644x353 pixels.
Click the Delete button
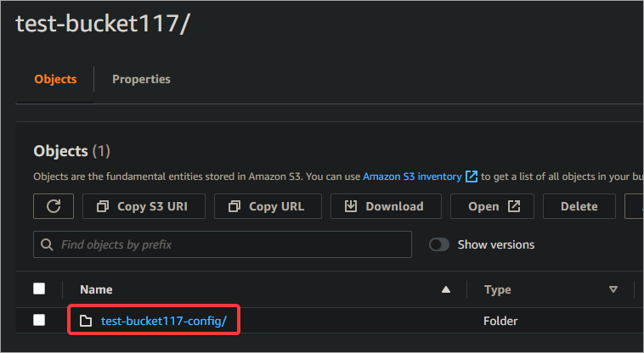[579, 206]
